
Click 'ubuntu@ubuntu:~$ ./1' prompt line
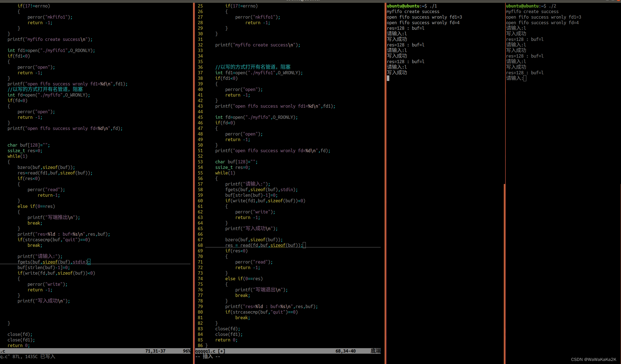point(412,6)
